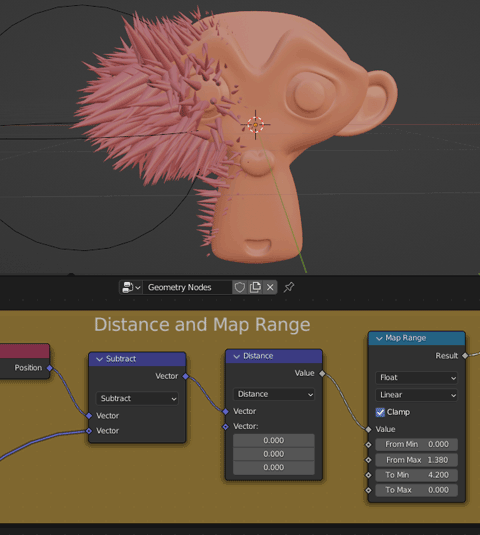
Task: Click the Geometry Nodes name field
Action: coord(187,287)
